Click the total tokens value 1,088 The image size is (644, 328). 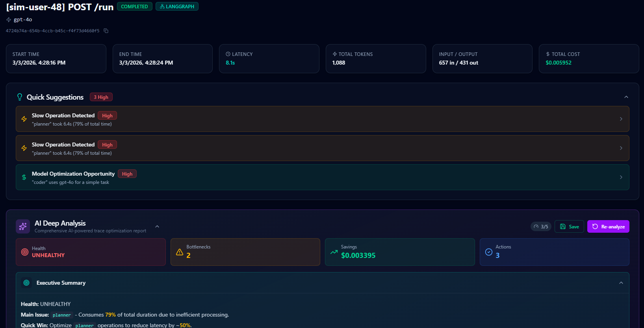pyautogui.click(x=339, y=63)
